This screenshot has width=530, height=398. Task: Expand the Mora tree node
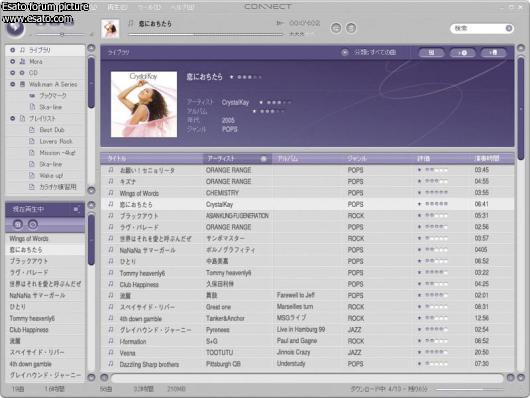tap(13, 62)
